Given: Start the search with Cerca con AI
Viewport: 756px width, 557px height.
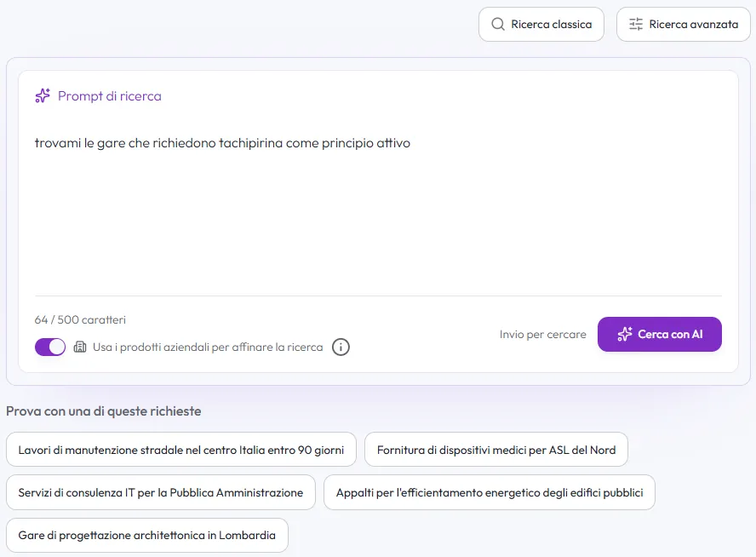Looking at the screenshot, I should pyautogui.click(x=660, y=334).
